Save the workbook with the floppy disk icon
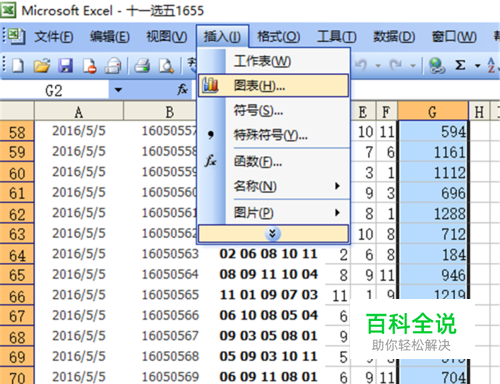Image resolution: width=500 pixels, height=384 pixels. [66, 65]
